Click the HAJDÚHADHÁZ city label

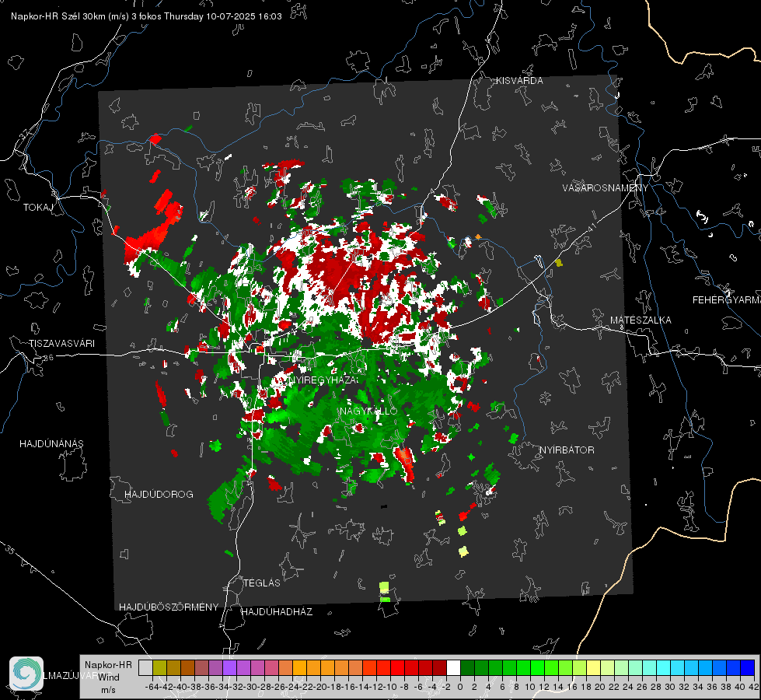(277, 612)
